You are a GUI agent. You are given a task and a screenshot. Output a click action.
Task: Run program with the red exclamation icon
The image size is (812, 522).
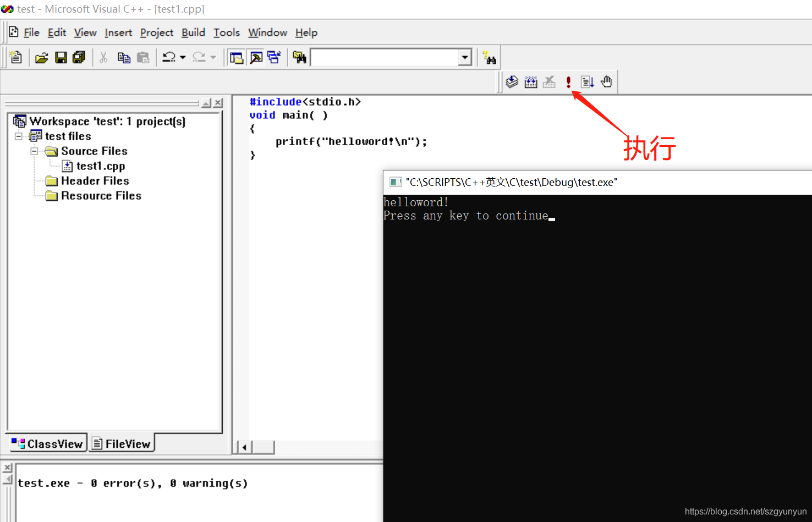[568, 82]
